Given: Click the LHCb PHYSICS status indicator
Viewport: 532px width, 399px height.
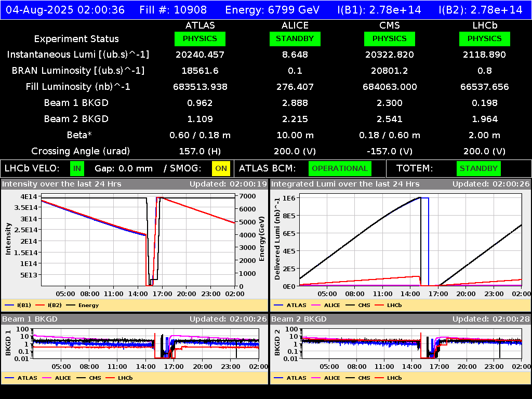Looking at the screenshot, I should tap(485, 38).
